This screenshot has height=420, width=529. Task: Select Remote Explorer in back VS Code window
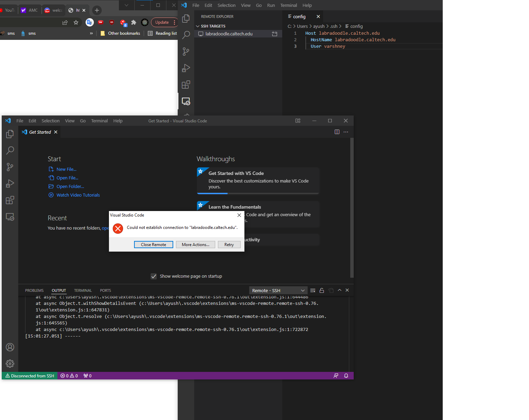tap(186, 101)
